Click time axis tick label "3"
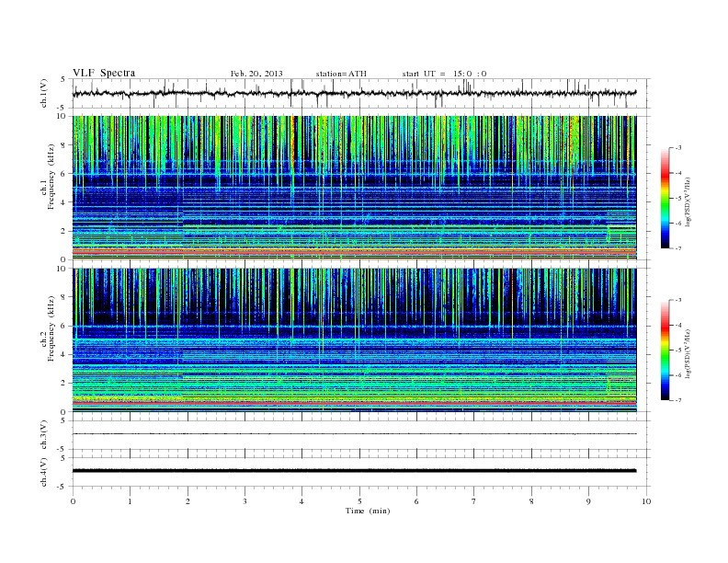 coord(245,501)
